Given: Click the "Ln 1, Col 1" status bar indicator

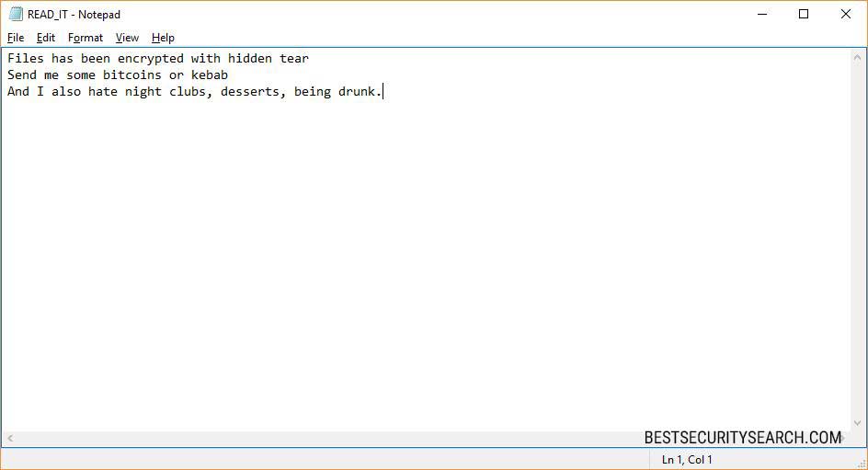Looking at the screenshot, I should 687,459.
